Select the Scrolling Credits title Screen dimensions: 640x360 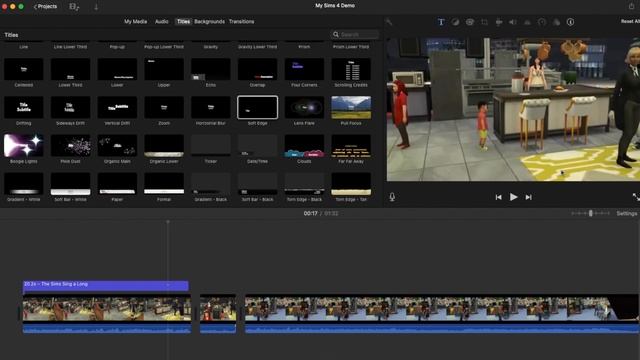coord(351,69)
